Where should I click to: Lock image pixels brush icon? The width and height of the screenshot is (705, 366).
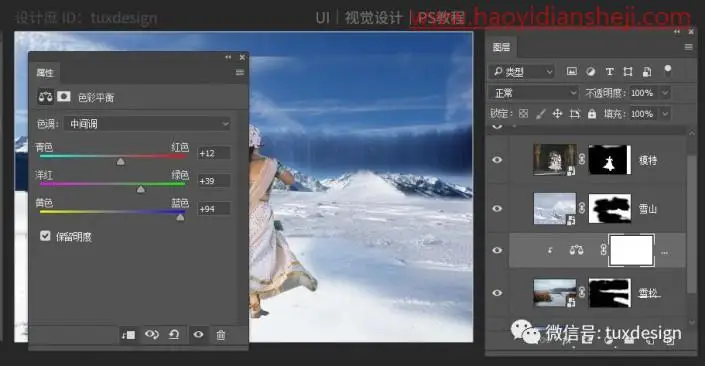pos(540,114)
